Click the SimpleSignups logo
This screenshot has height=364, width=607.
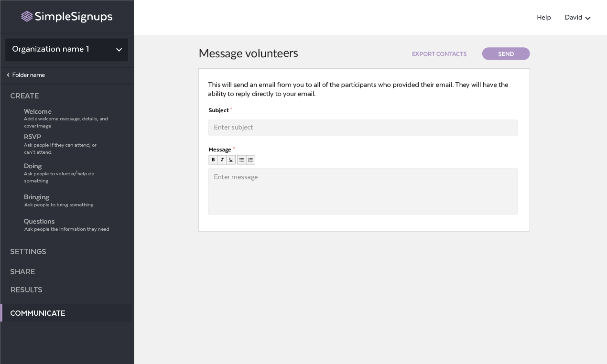(67, 17)
